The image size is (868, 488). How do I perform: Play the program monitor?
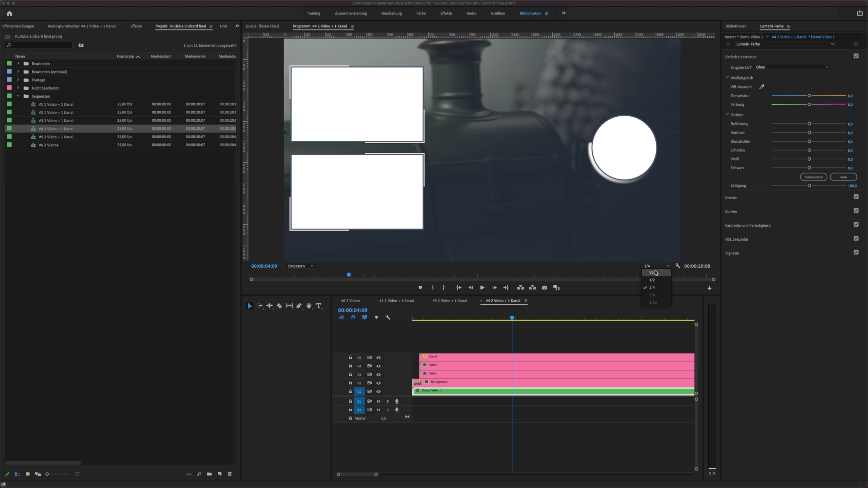point(482,288)
